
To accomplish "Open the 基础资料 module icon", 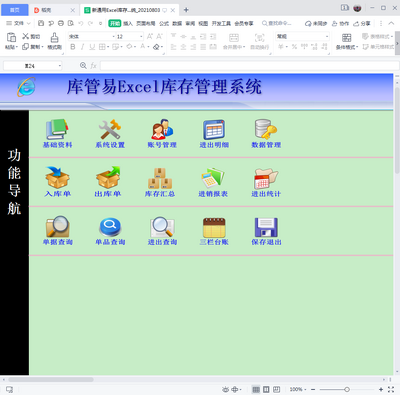I will (57, 129).
